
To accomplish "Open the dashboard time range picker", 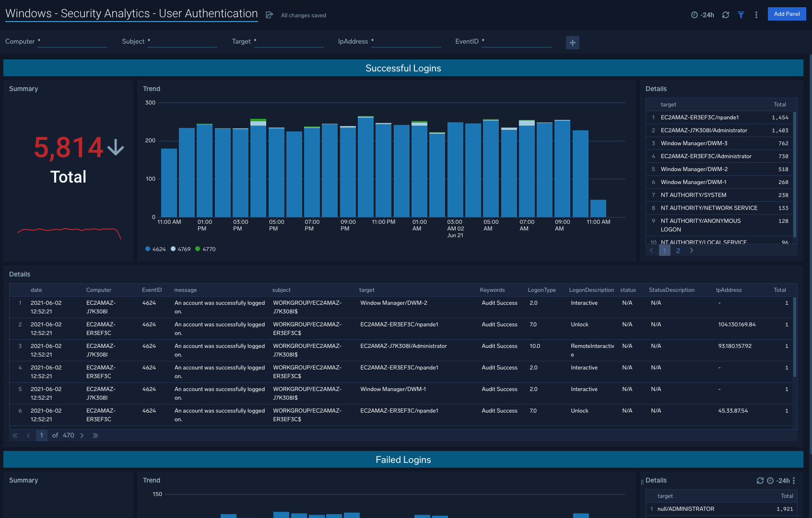I will [x=701, y=14].
